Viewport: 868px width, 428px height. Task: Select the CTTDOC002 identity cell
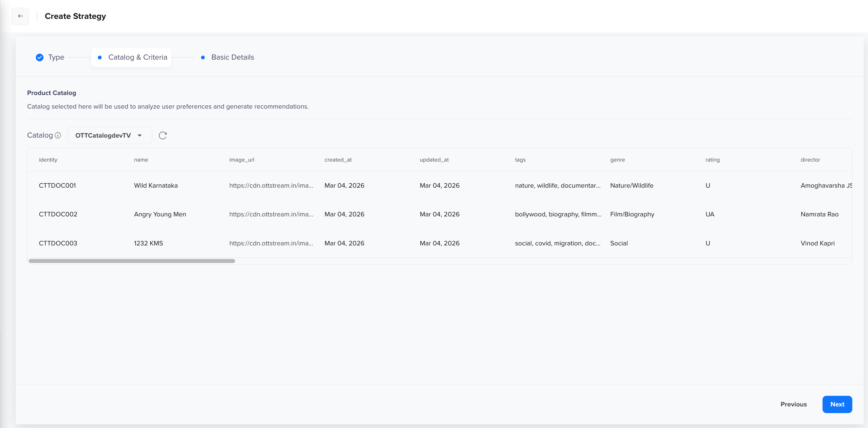pos(58,214)
